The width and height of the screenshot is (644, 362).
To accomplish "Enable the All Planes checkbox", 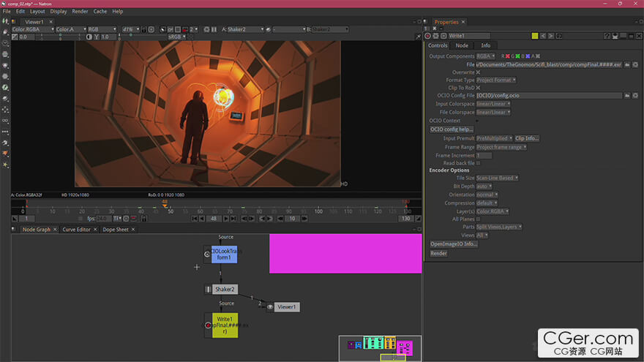I will (479, 219).
